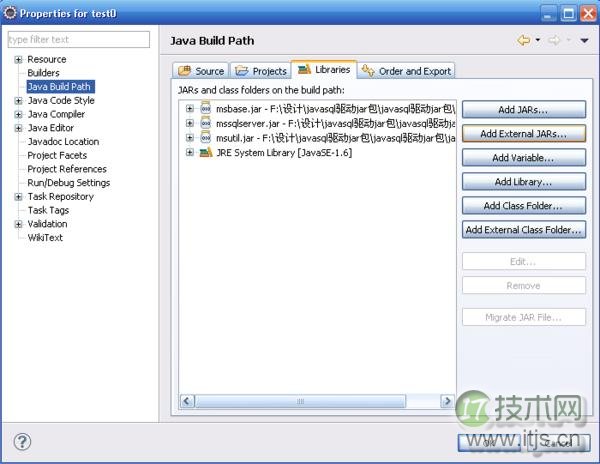
Task: Select Javadoc Location in the tree
Action: point(63,142)
